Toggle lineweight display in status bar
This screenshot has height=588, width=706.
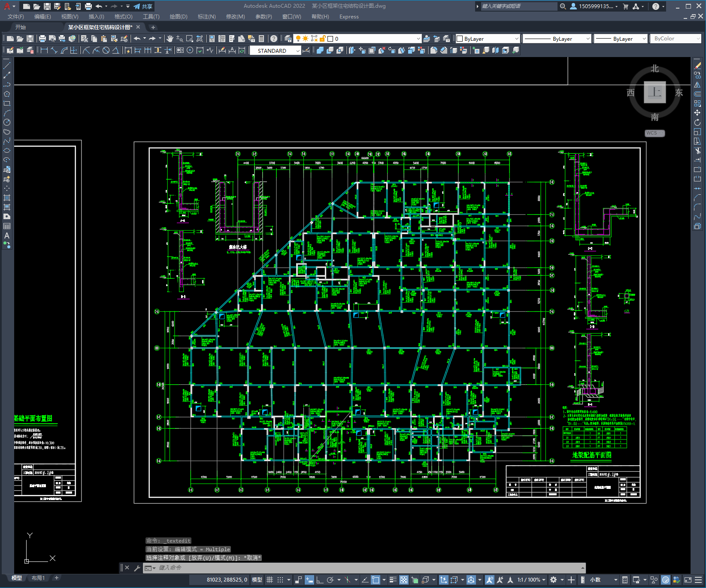coord(393,580)
